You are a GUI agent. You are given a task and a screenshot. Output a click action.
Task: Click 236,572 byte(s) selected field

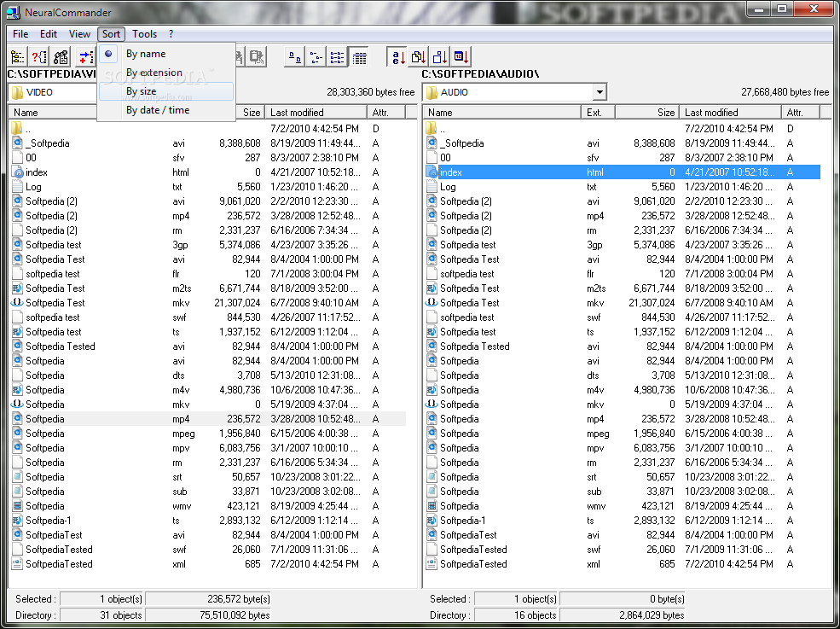(208, 599)
